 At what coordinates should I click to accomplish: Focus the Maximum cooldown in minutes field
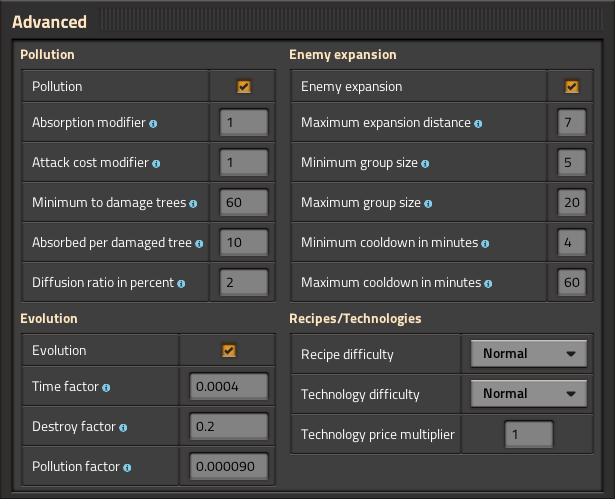[572, 282]
